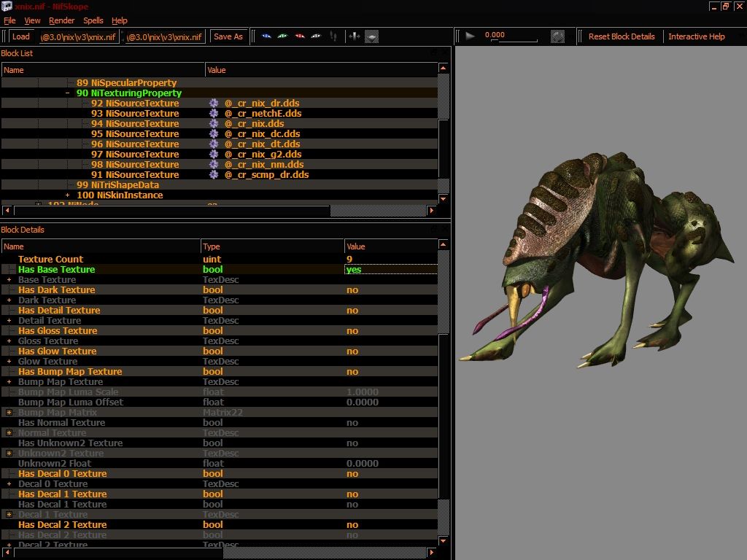Select the Texture Count value 9
The width and height of the screenshot is (747, 560).
click(349, 260)
